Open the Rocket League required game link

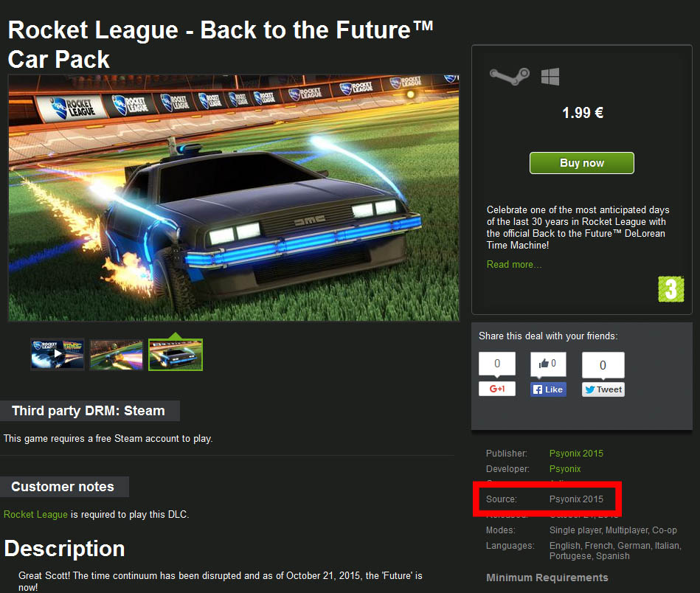coord(35,514)
